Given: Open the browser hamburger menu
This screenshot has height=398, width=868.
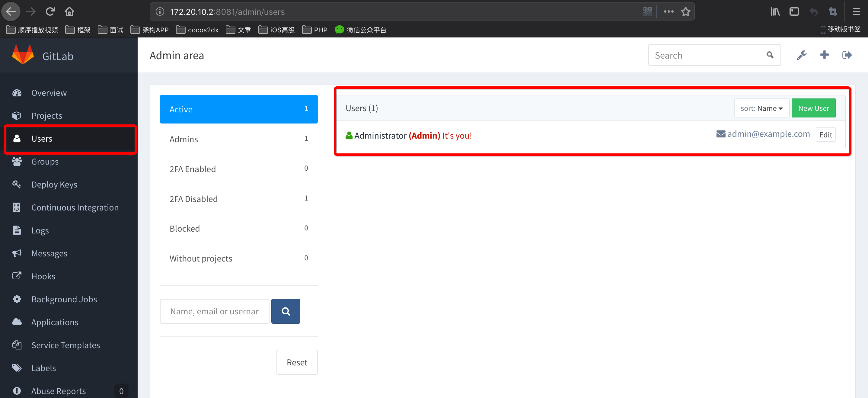Looking at the screenshot, I should coord(856,12).
